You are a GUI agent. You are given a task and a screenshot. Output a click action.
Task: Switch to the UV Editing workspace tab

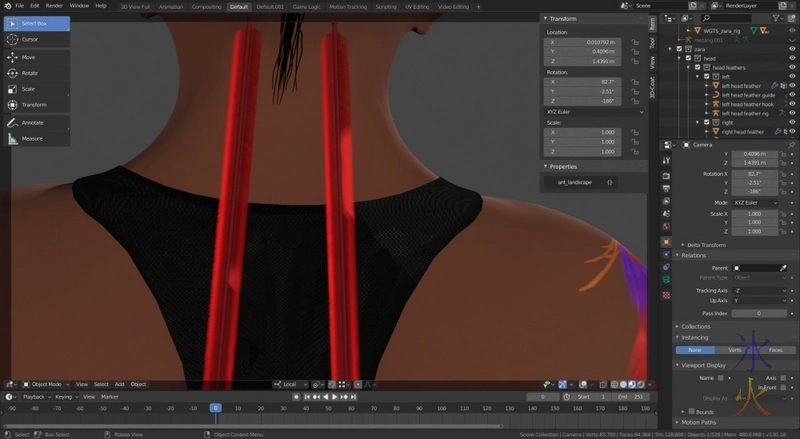416,6
